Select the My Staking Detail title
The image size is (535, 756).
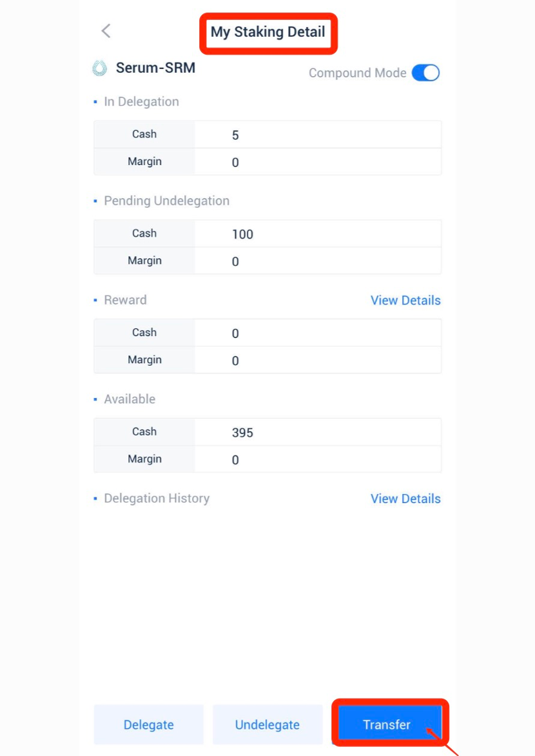click(267, 32)
